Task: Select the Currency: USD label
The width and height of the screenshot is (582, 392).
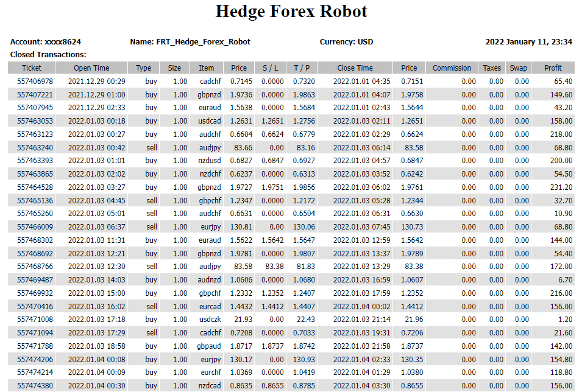Action: point(346,42)
